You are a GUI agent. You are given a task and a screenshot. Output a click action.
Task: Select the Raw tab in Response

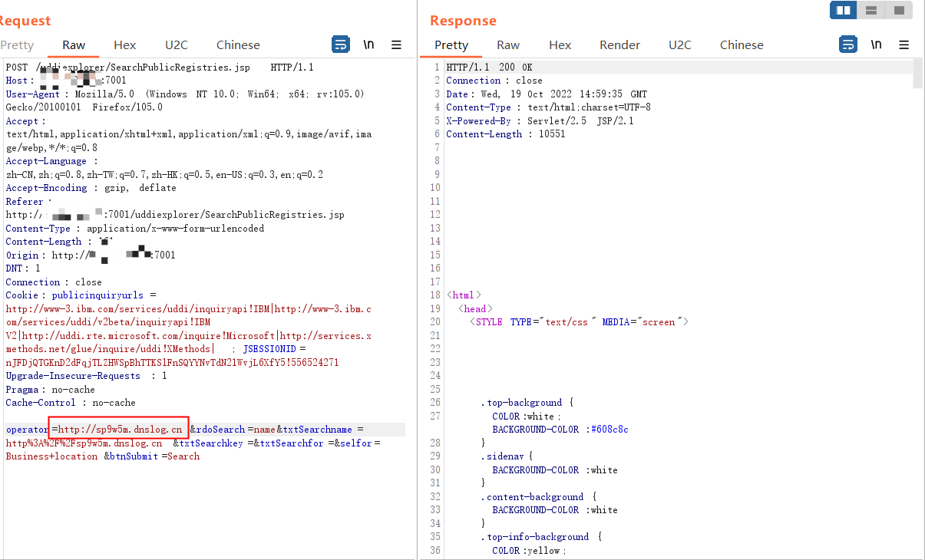click(508, 44)
